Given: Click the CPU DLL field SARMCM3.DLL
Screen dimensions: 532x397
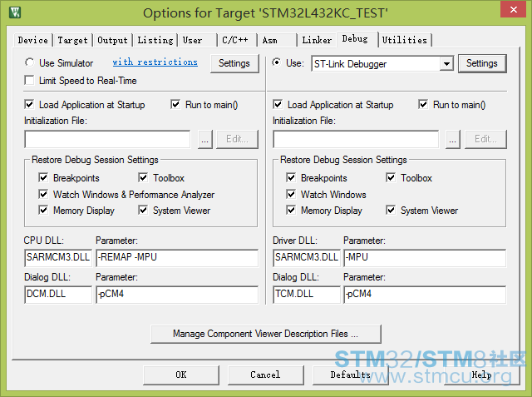Looking at the screenshot, I should click(58, 258).
